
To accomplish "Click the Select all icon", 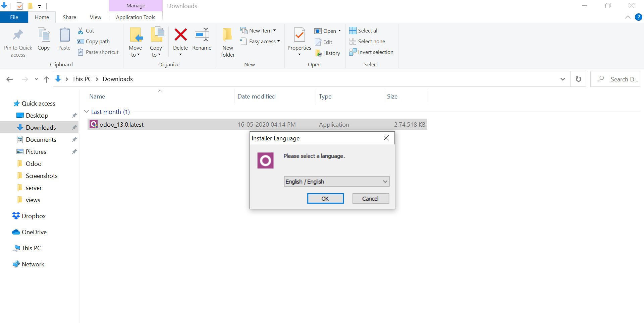I will pyautogui.click(x=353, y=31).
